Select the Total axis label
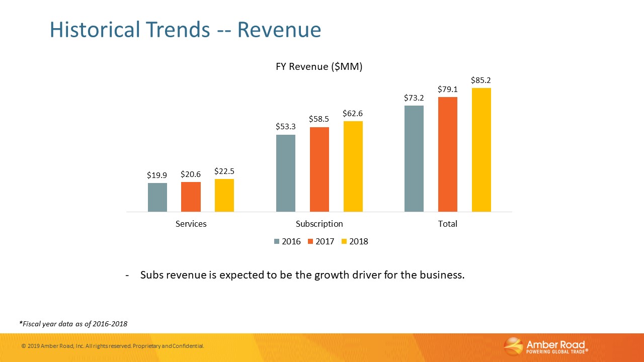The height and width of the screenshot is (362, 644). 448,224
